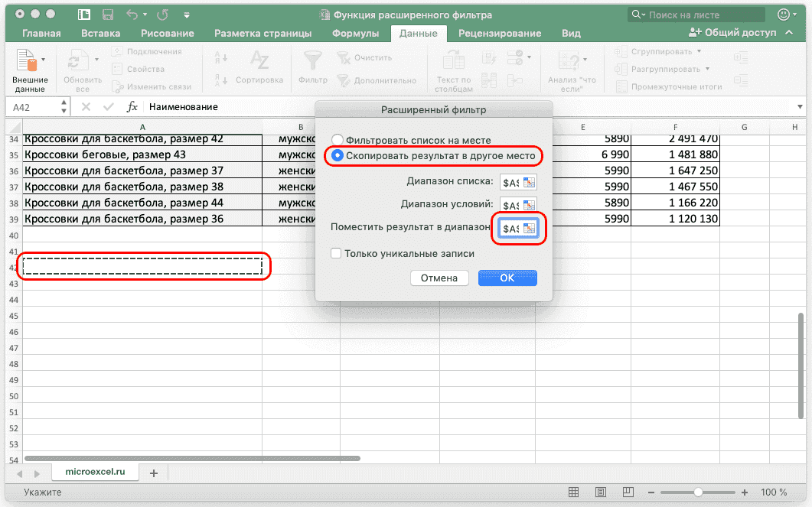Select Скопировать результат в другое место option
The width and height of the screenshot is (812, 507).
pyautogui.click(x=338, y=155)
